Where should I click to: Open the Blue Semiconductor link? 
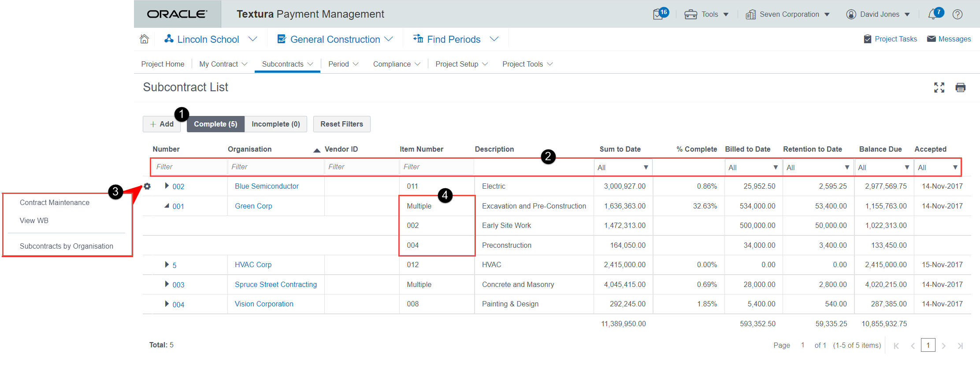click(x=267, y=186)
